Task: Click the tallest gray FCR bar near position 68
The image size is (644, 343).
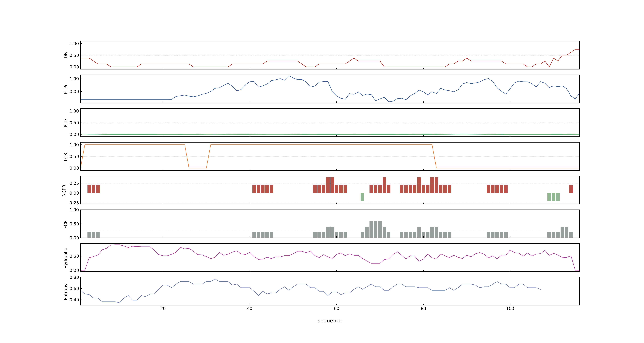Action: 371,229
